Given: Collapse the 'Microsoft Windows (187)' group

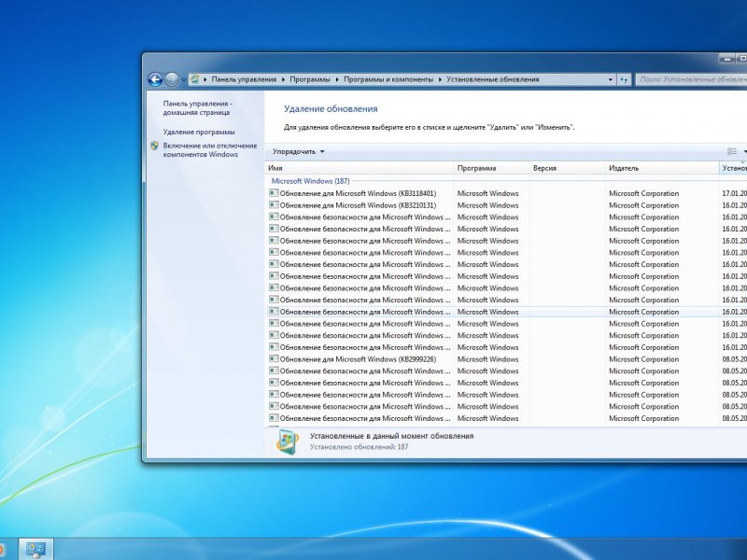Looking at the screenshot, I should click(x=310, y=181).
